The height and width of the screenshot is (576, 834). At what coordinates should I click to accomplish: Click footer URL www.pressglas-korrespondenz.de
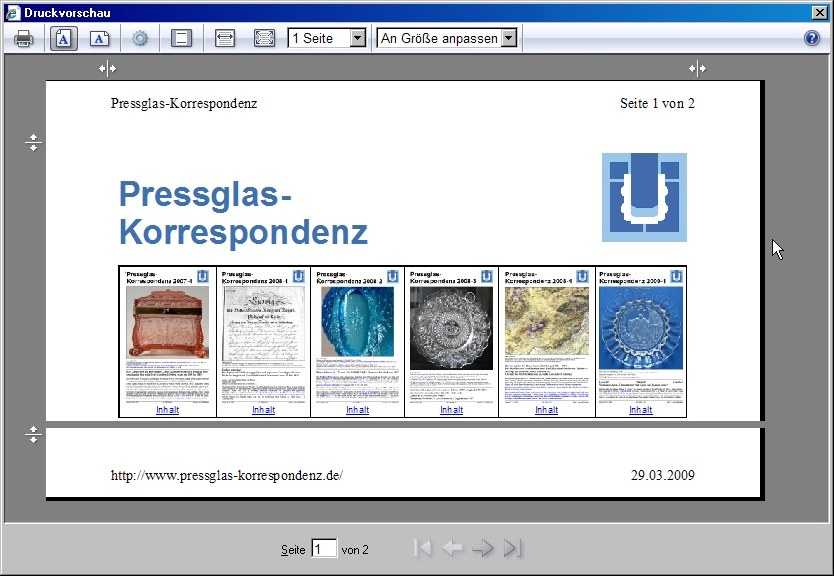click(x=227, y=475)
